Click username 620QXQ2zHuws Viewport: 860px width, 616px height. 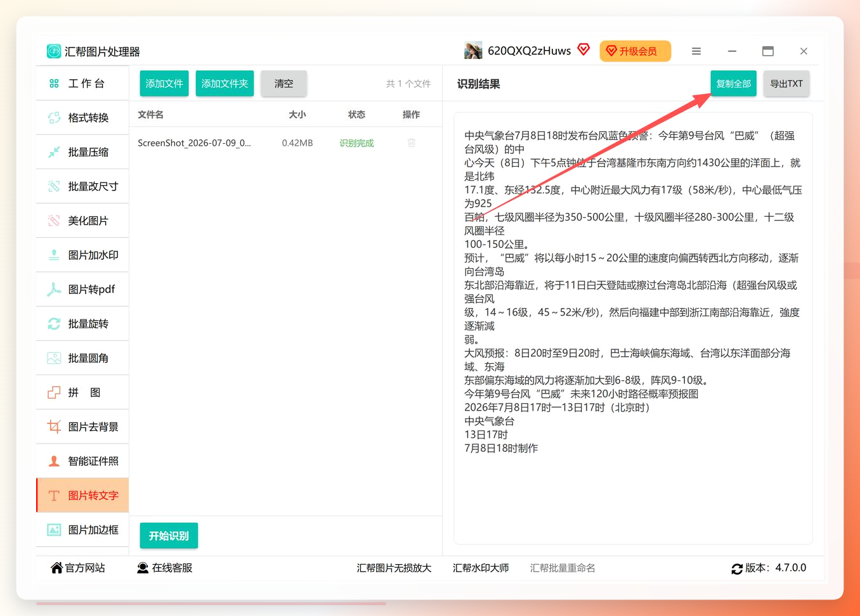tap(529, 51)
